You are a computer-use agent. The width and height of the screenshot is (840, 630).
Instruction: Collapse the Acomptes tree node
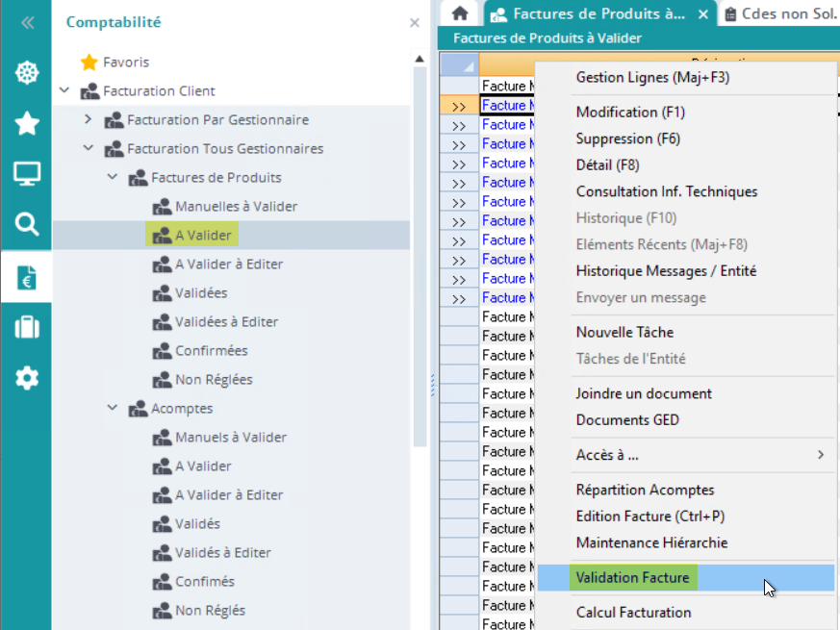113,409
